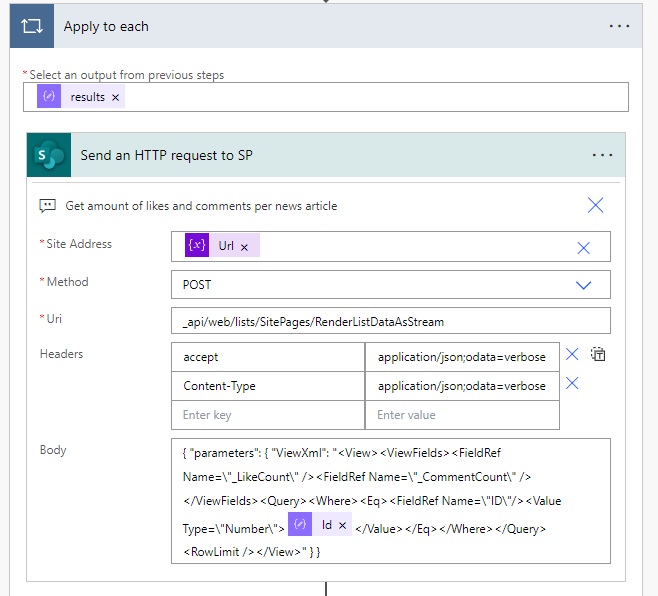658x596 pixels.
Task: Click the Get amount of likes comment text
Action: click(x=201, y=206)
